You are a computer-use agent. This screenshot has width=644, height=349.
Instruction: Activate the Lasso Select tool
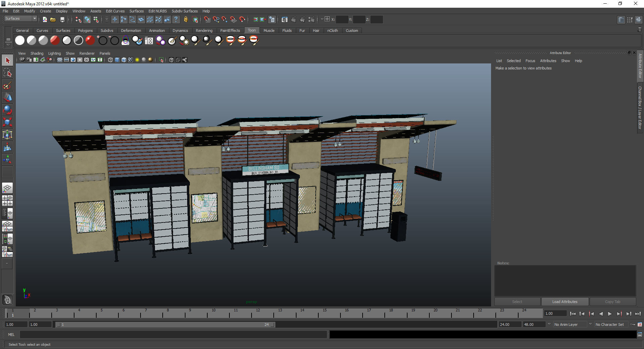click(x=7, y=73)
